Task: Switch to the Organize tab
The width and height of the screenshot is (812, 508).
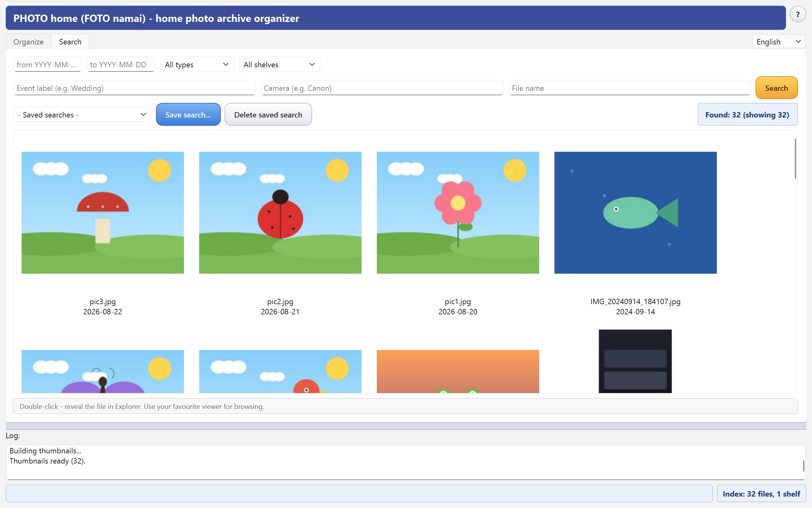Action: pos(29,42)
